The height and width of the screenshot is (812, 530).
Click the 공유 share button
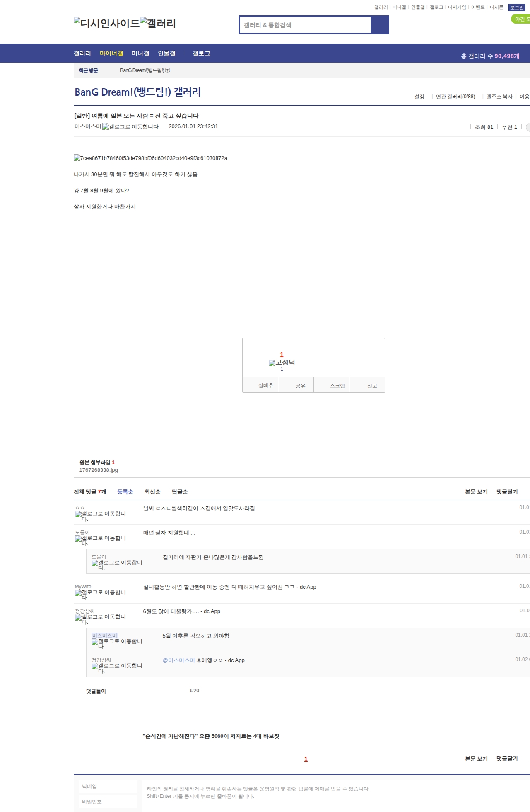pos(296,385)
